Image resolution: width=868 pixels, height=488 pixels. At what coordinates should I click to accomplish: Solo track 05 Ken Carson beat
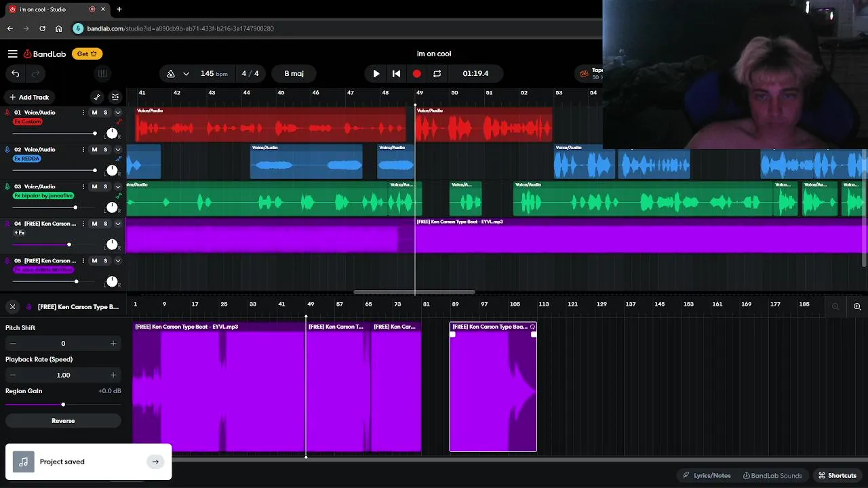point(105,260)
